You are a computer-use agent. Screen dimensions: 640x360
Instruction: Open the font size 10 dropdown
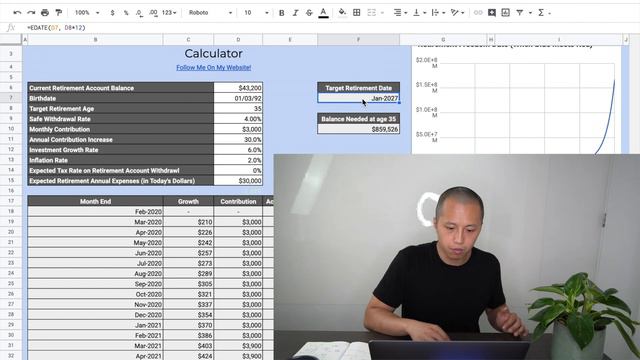pos(256,13)
